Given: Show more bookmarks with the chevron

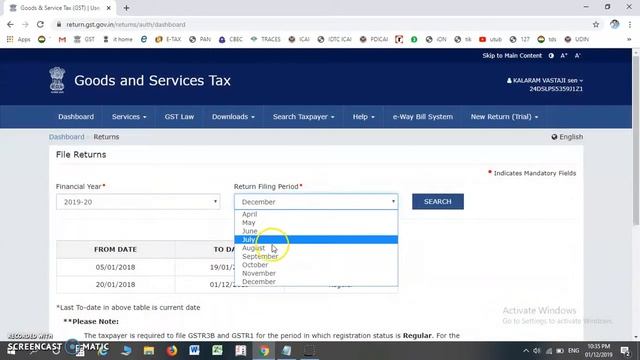Looking at the screenshot, I should pos(629,39).
